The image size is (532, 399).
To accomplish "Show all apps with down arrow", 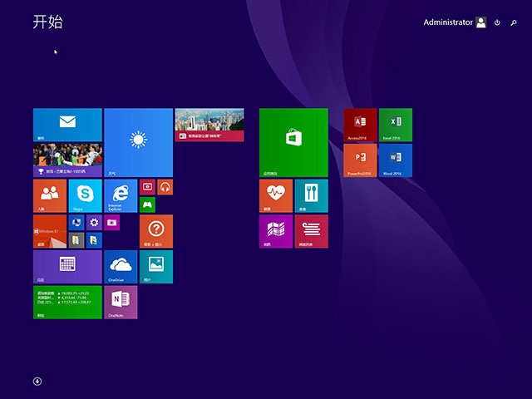I will tap(37, 382).
